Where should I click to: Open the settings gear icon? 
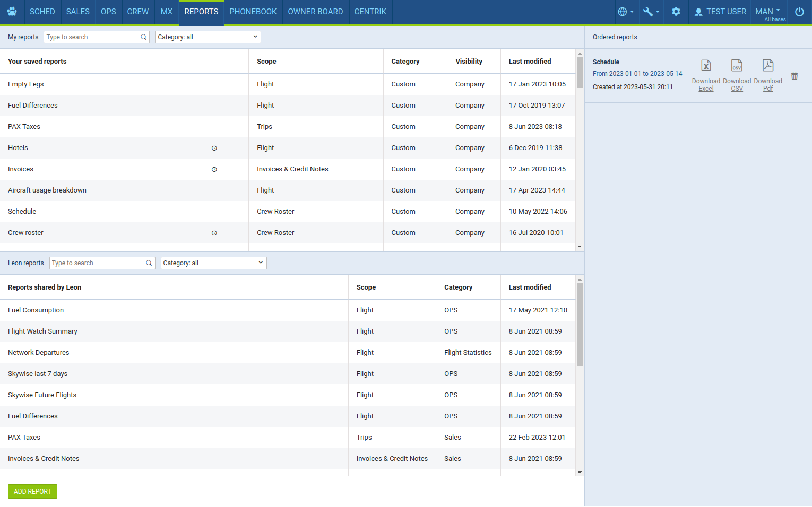click(676, 12)
